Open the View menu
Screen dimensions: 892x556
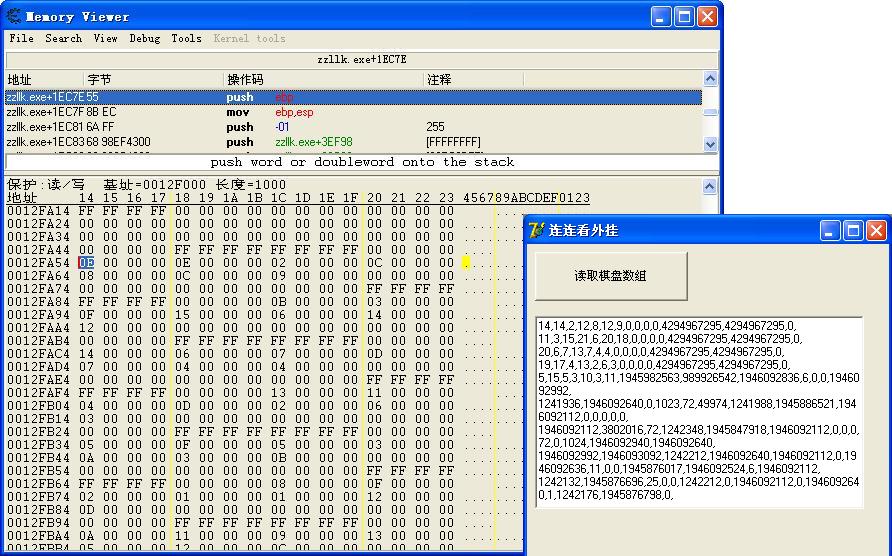pyautogui.click(x=105, y=38)
